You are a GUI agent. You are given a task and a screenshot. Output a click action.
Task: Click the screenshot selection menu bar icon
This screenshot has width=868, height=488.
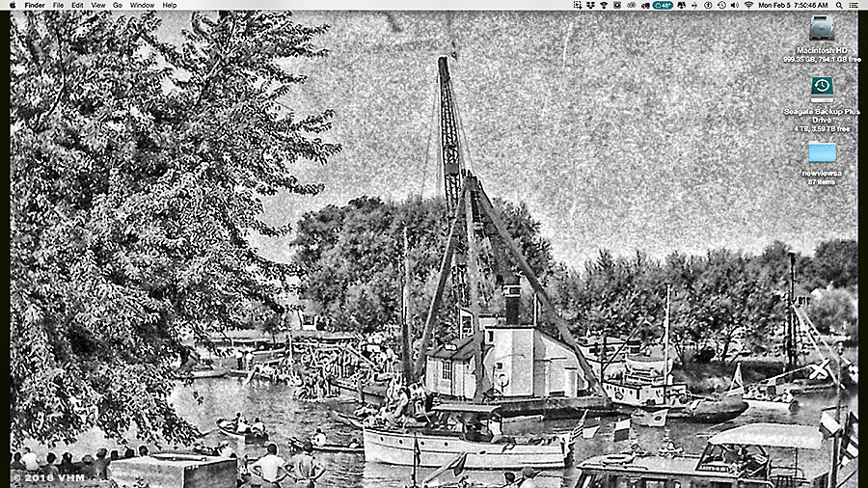578,5
